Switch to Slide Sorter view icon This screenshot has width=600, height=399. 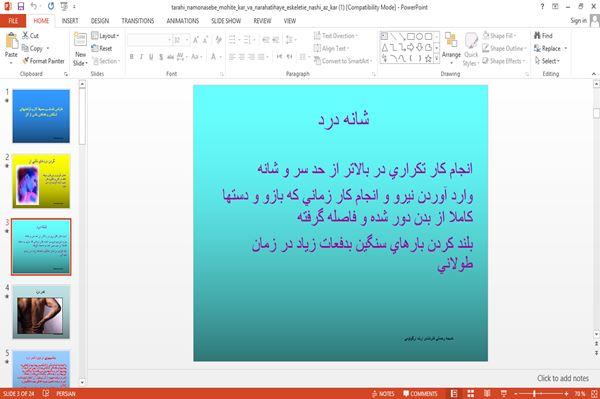coord(471,394)
